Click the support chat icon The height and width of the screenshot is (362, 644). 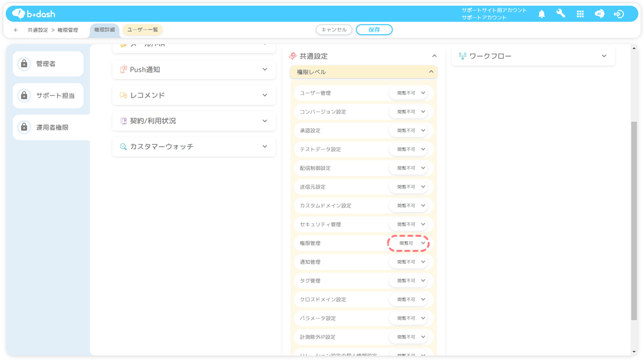(x=599, y=14)
